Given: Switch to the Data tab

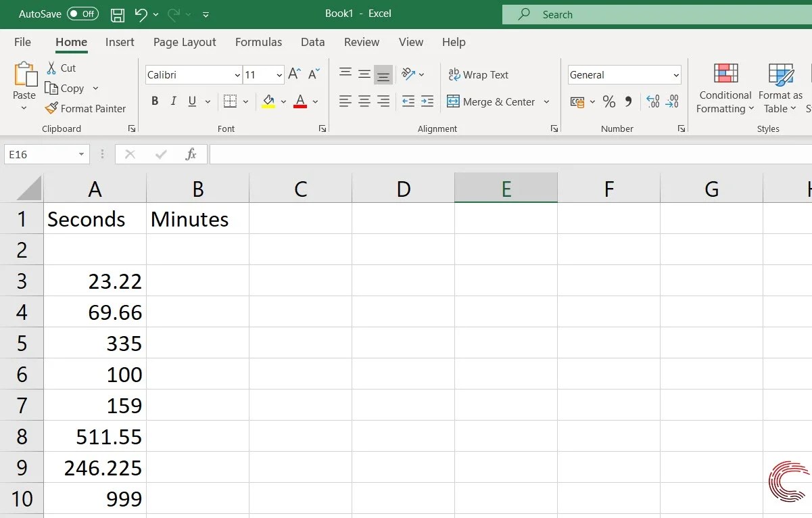Looking at the screenshot, I should click(x=312, y=42).
